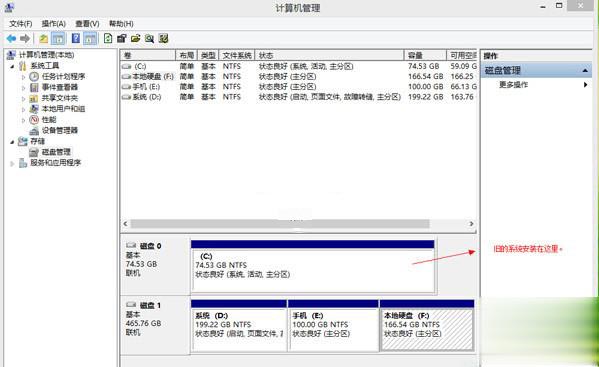Select 本地用户和组 in the tree
This screenshot has width=599, height=367.
pyautogui.click(x=63, y=109)
